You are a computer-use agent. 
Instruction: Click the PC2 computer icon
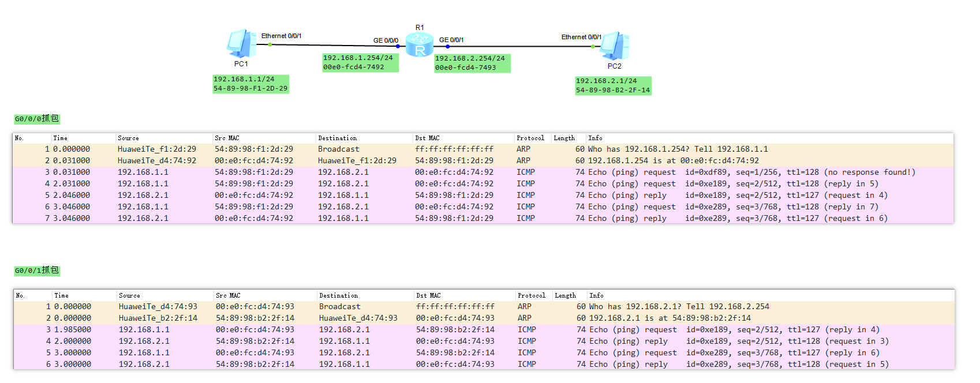[x=615, y=46]
